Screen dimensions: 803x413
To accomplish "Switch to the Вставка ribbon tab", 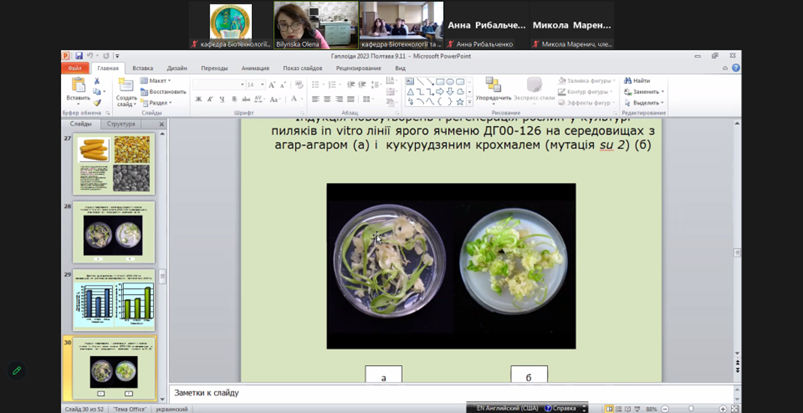I will pyautogui.click(x=142, y=68).
